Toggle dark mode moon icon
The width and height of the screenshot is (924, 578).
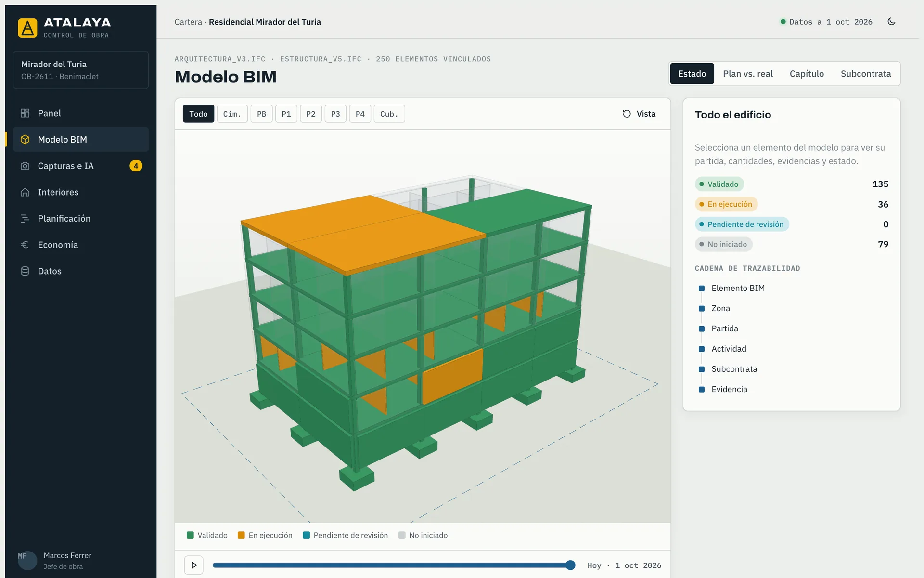[x=891, y=22]
